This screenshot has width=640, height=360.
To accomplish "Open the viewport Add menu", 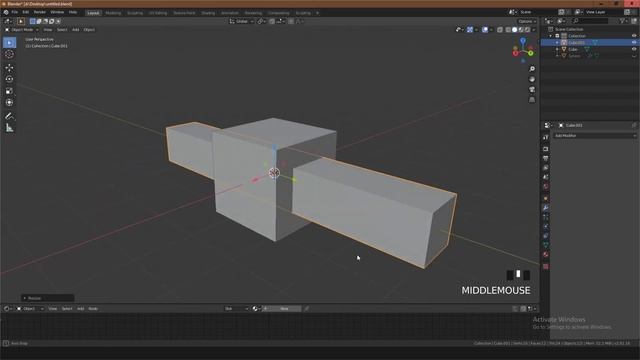I will pos(76,30).
